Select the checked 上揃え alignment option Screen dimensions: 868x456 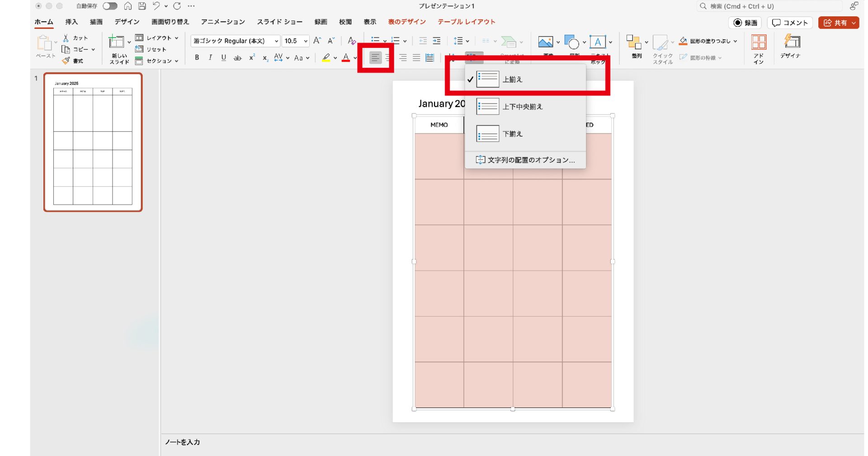click(512, 80)
